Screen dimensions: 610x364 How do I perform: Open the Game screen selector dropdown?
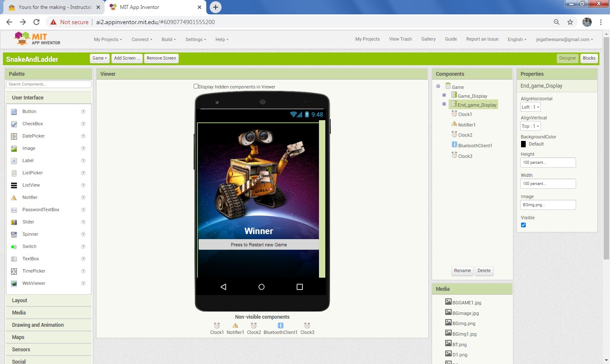click(x=100, y=58)
